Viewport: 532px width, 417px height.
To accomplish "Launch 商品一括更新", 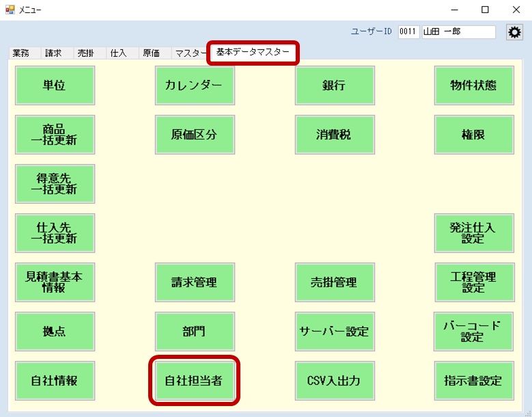I will click(x=55, y=135).
